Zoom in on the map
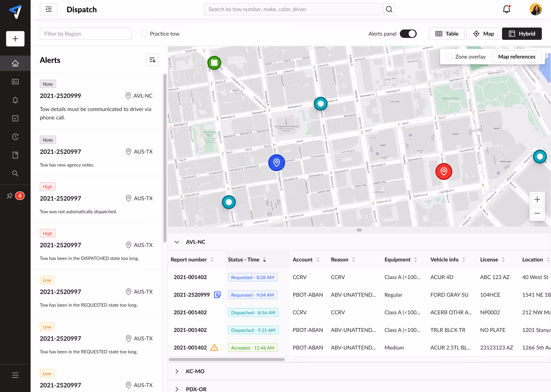Image resolution: width=551 pixels, height=392 pixels. click(x=537, y=199)
